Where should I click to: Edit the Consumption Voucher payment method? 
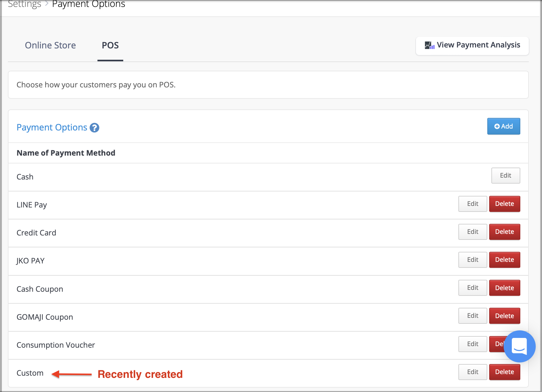[x=472, y=344]
